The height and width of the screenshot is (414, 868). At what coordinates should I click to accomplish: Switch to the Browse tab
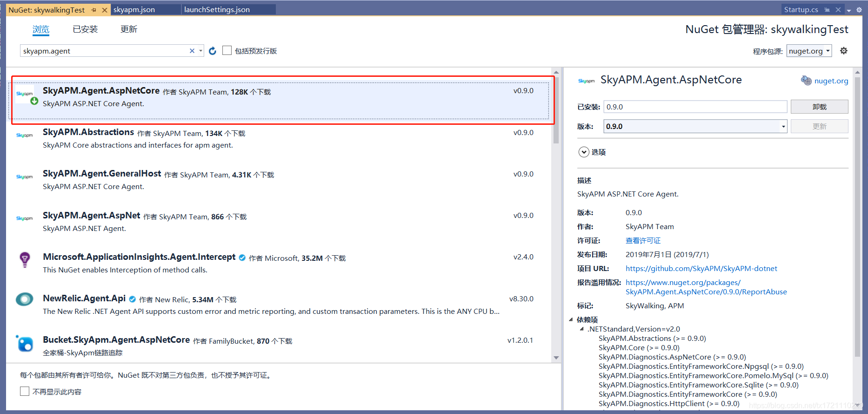click(x=41, y=29)
